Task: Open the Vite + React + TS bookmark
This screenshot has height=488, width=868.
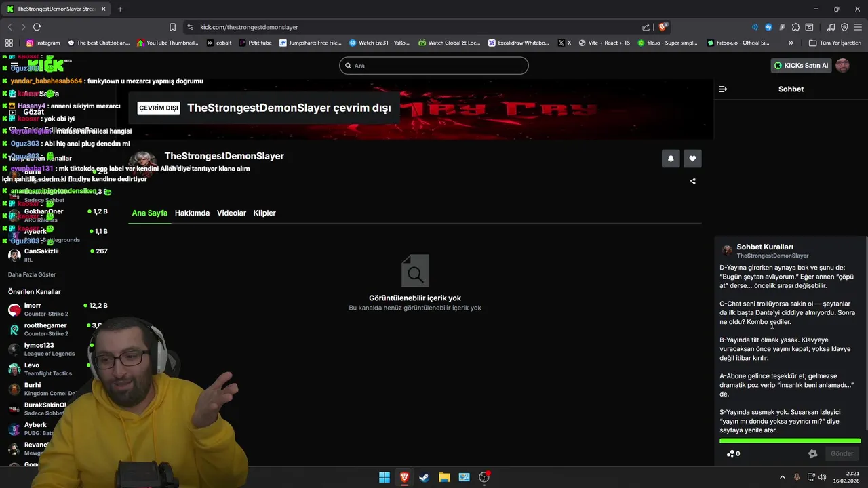Action: coord(604,43)
